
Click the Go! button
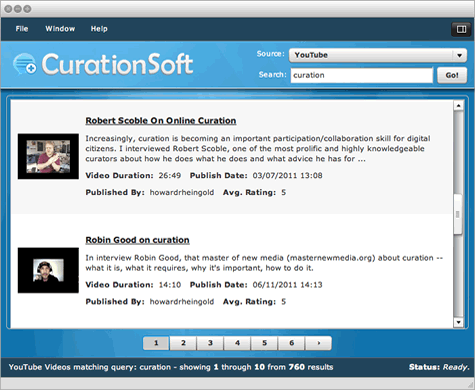pos(452,75)
